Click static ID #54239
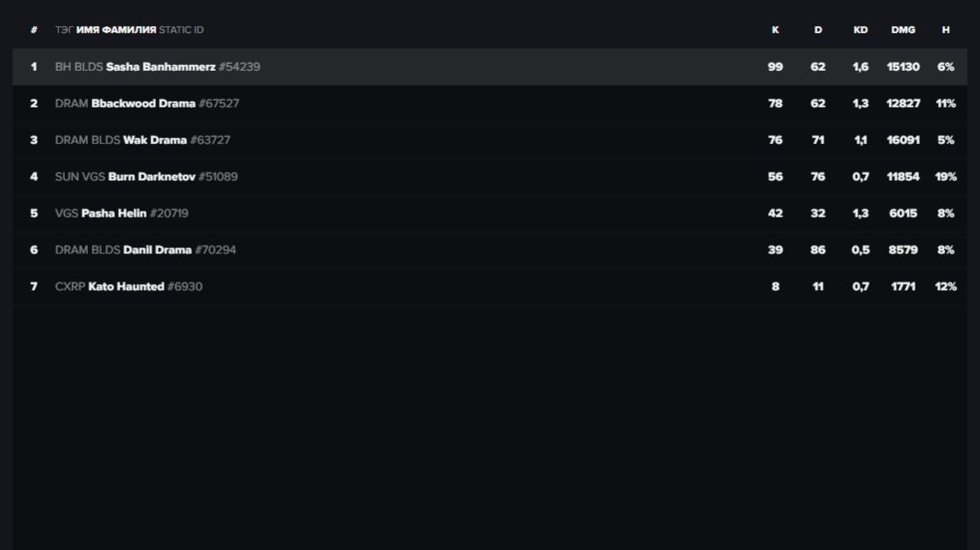 pyautogui.click(x=240, y=67)
